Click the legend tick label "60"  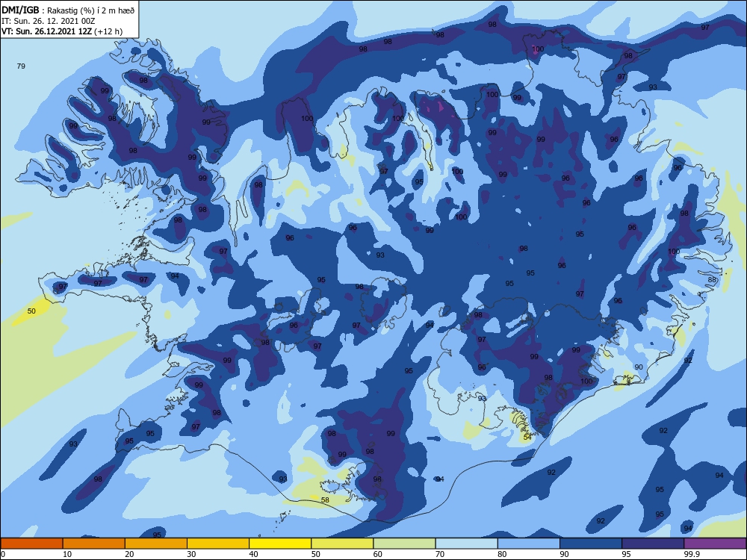click(378, 554)
